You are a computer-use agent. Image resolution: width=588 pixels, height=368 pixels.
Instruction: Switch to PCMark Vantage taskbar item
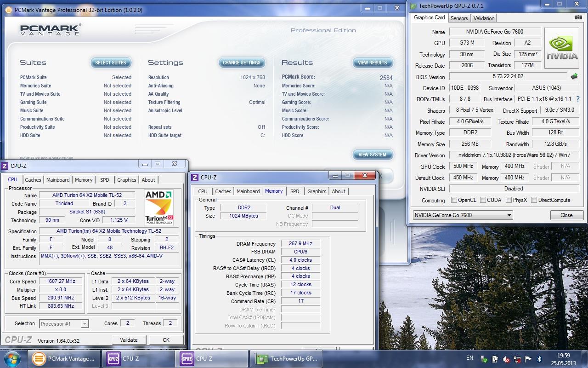pos(63,359)
